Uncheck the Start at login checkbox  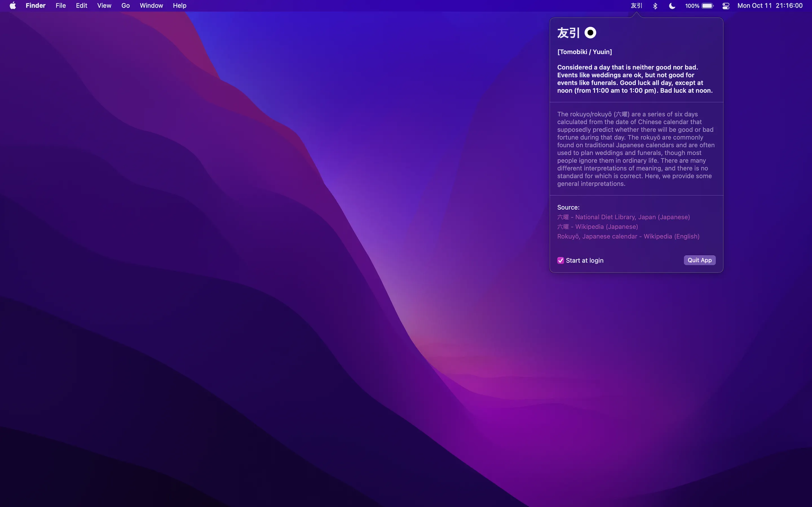pos(561,261)
